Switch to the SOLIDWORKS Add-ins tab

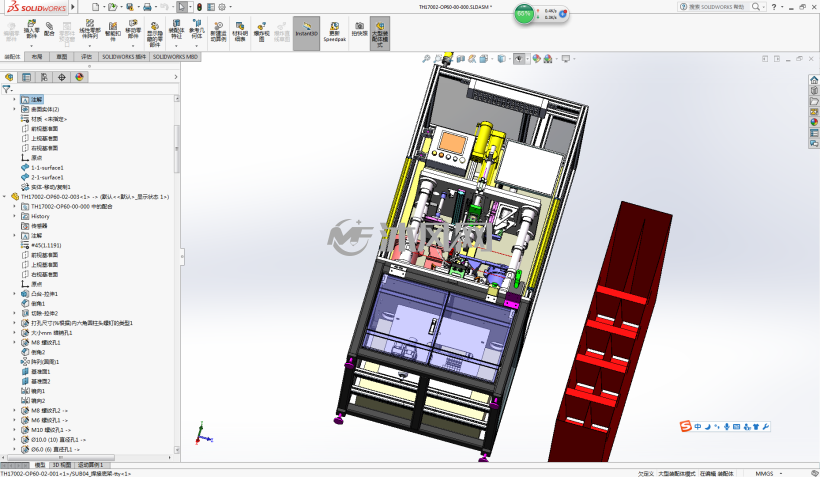click(x=124, y=56)
